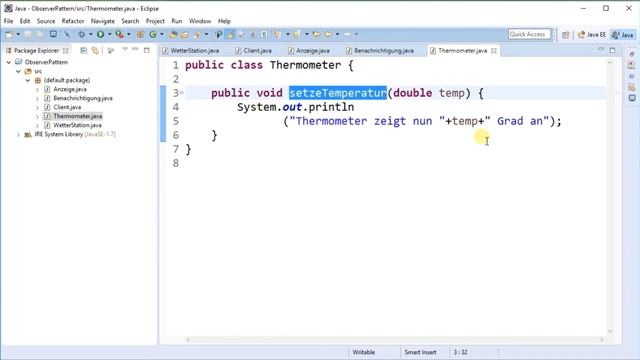Click the green Run button icon
Image resolution: width=640 pixels, height=360 pixels.
(100, 35)
